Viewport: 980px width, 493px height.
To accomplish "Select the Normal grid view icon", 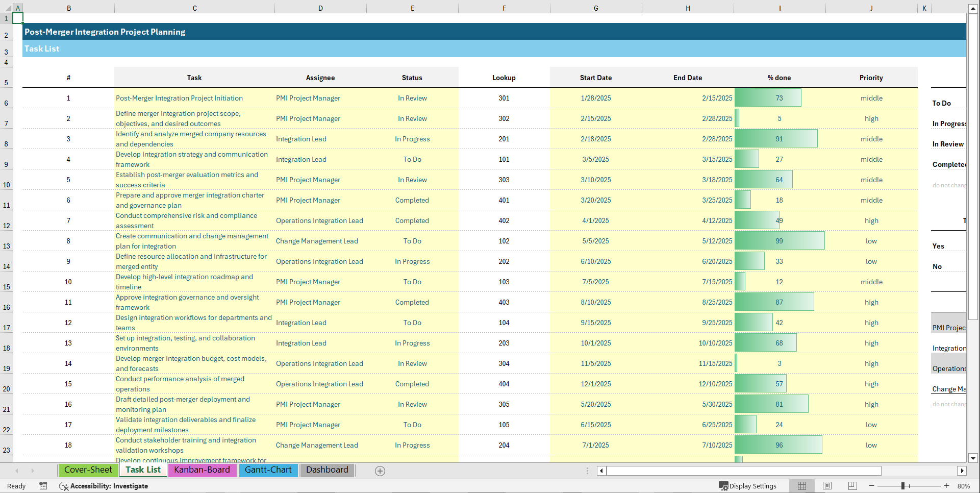I will coord(802,486).
